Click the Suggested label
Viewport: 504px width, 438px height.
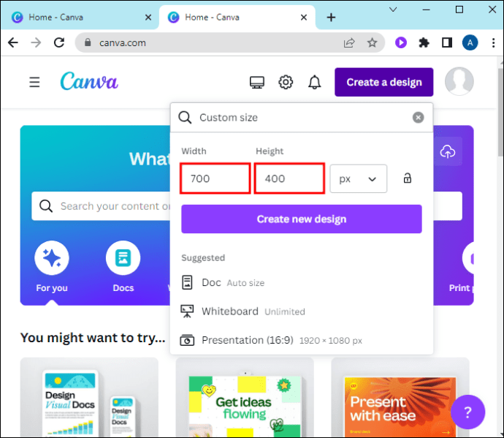(203, 258)
